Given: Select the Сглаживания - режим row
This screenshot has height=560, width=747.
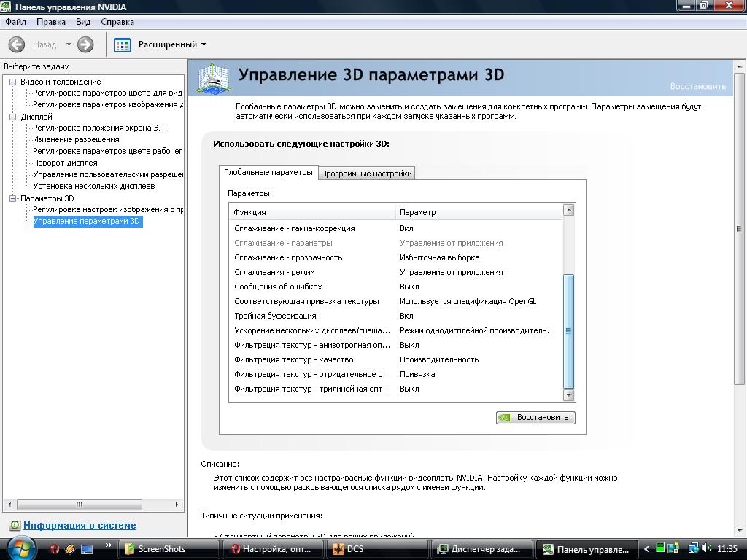Looking at the screenshot, I should tap(396, 273).
